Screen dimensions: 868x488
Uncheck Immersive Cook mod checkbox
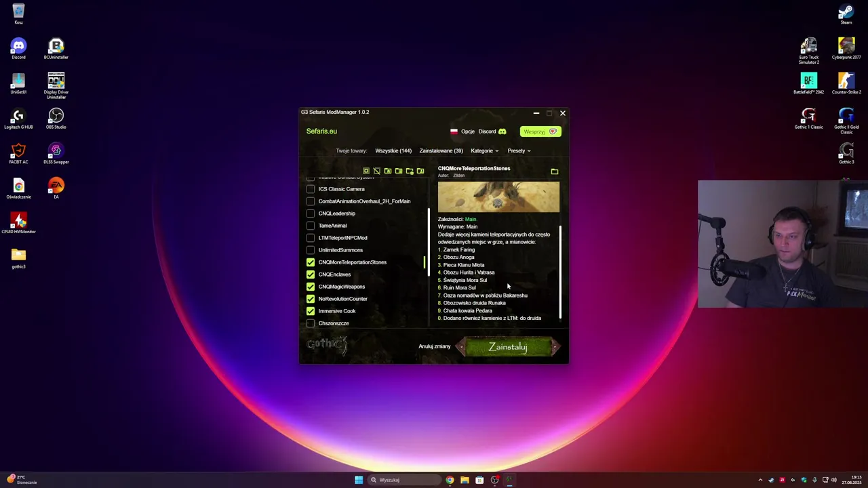click(311, 311)
